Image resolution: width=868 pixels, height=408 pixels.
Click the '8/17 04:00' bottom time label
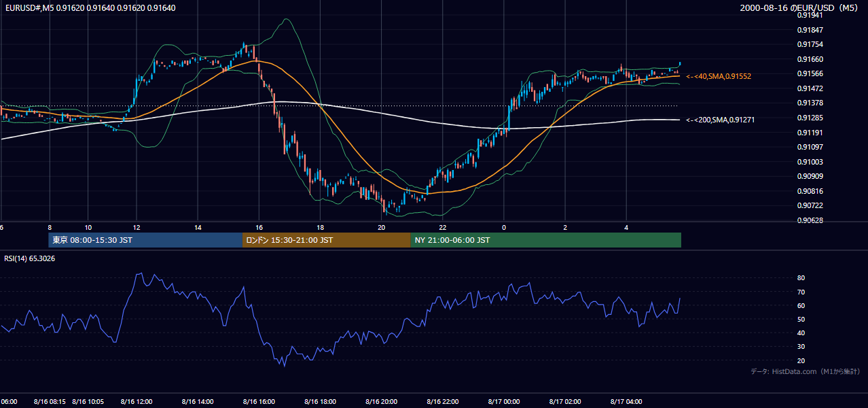coord(626,402)
